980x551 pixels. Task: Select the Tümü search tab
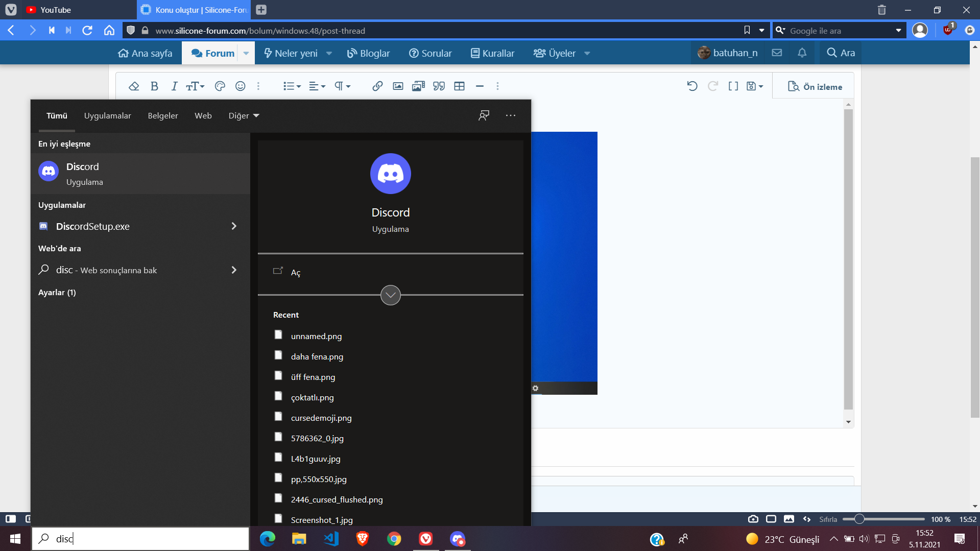point(57,115)
